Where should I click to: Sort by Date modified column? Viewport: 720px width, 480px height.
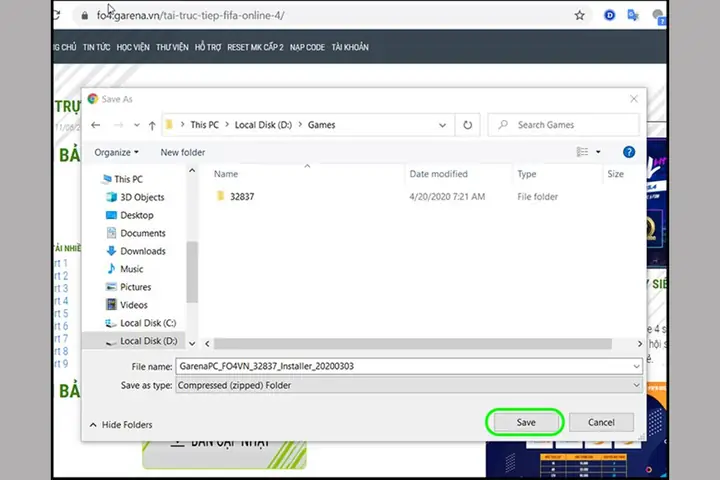click(439, 174)
